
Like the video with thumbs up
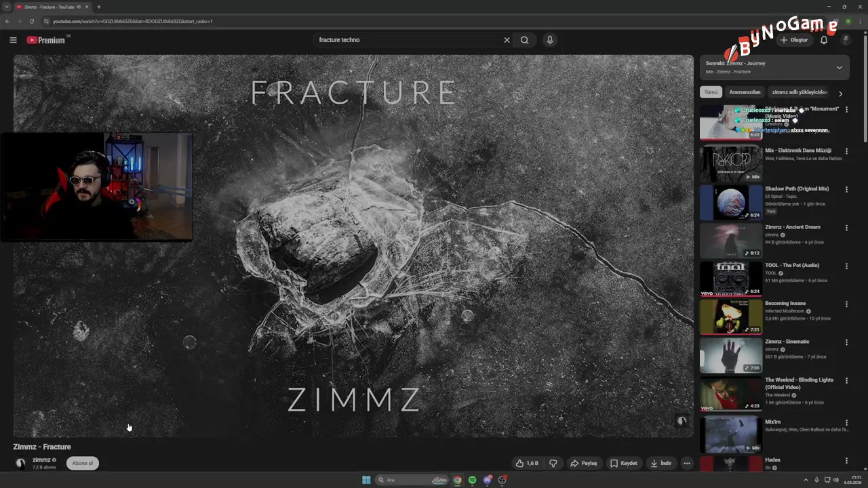527,464
